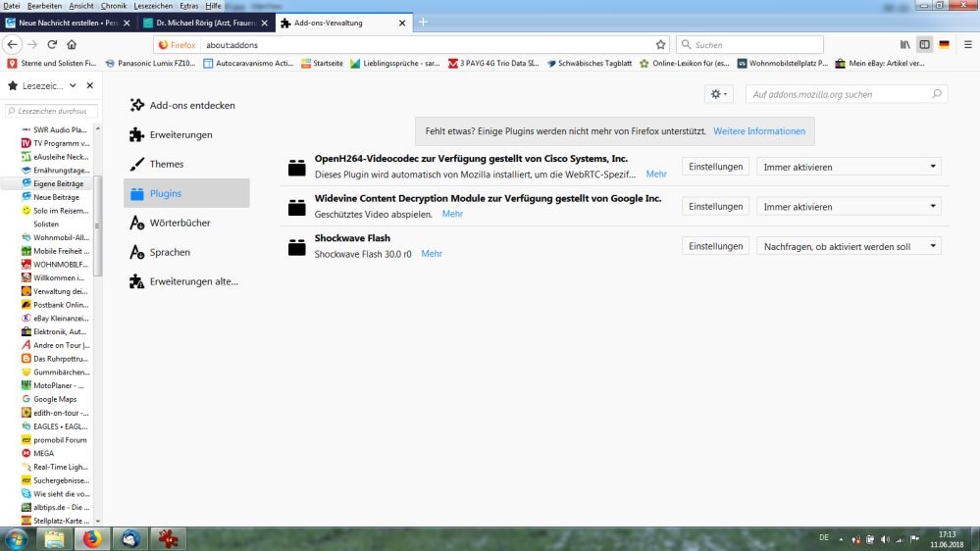Click Mehr link for OpenH264 plugin

pos(656,175)
